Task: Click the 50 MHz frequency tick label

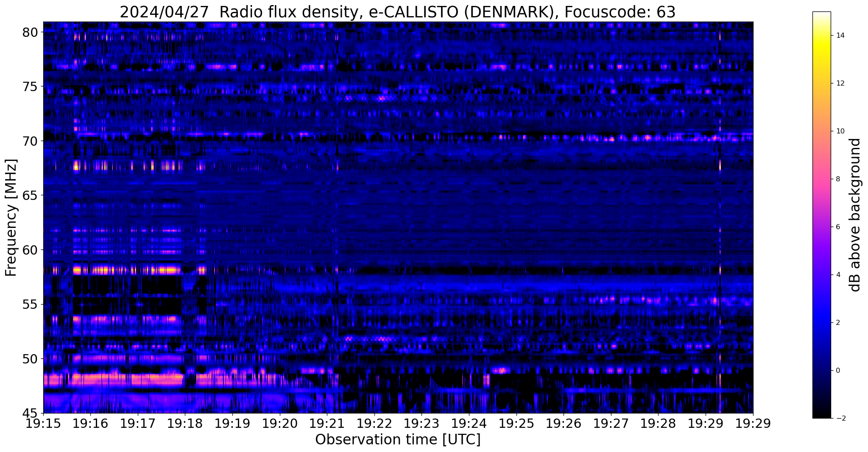Action: 30,359
